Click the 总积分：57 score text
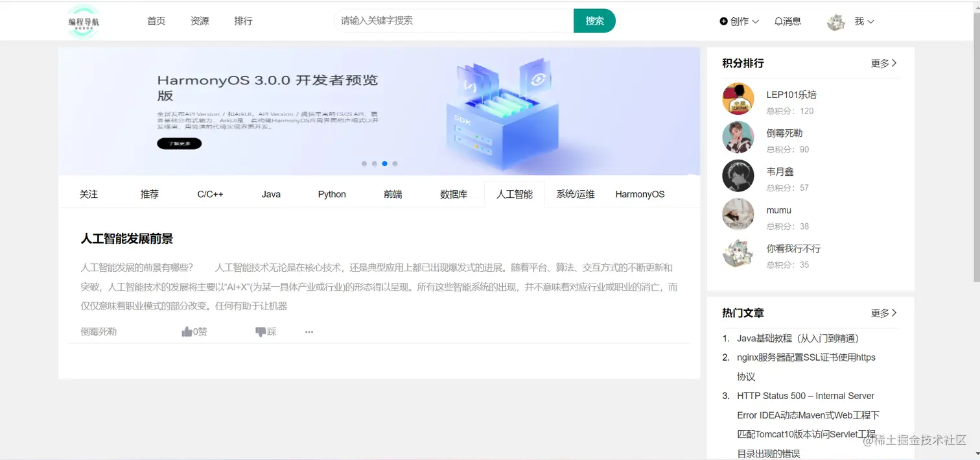 pos(788,188)
